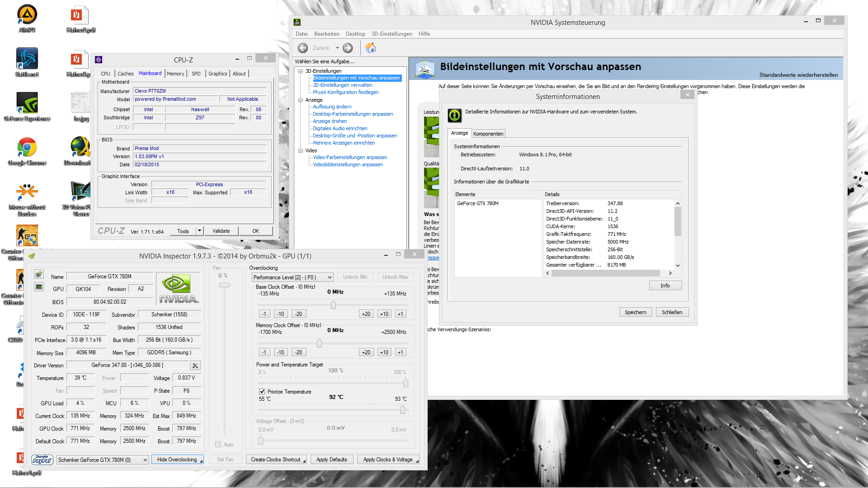The width and height of the screenshot is (868, 488).
Task: Click the Schließen button
Action: (x=672, y=312)
